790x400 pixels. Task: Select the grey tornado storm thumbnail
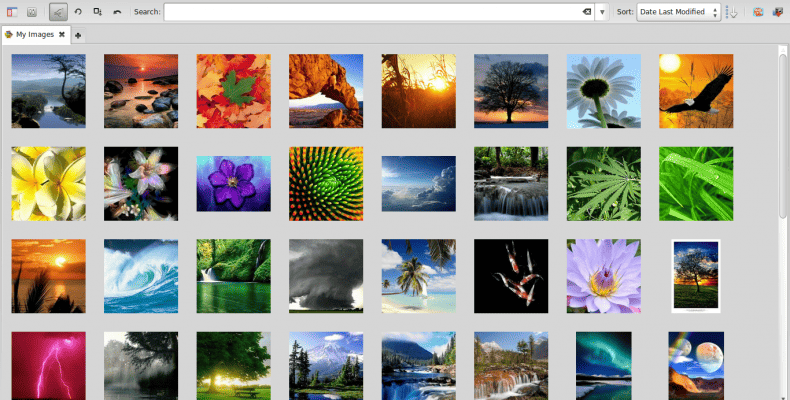pyautogui.click(x=326, y=276)
